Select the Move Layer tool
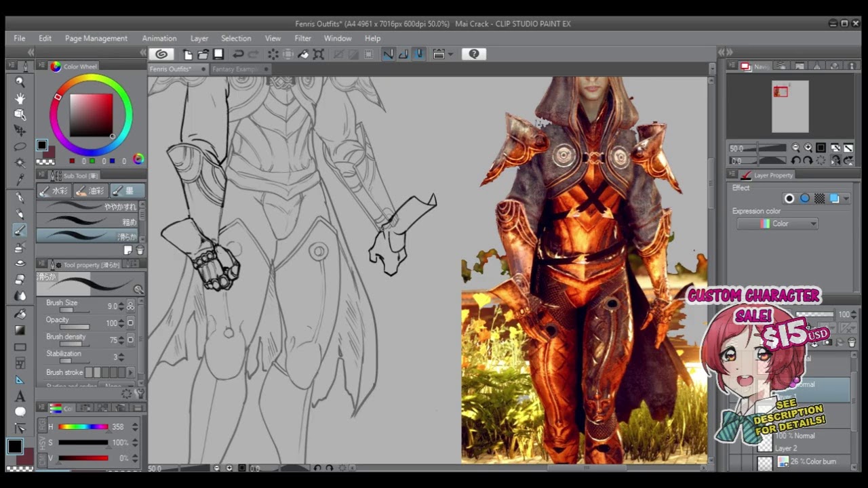Screen dimensions: 868x488 [x=20, y=131]
